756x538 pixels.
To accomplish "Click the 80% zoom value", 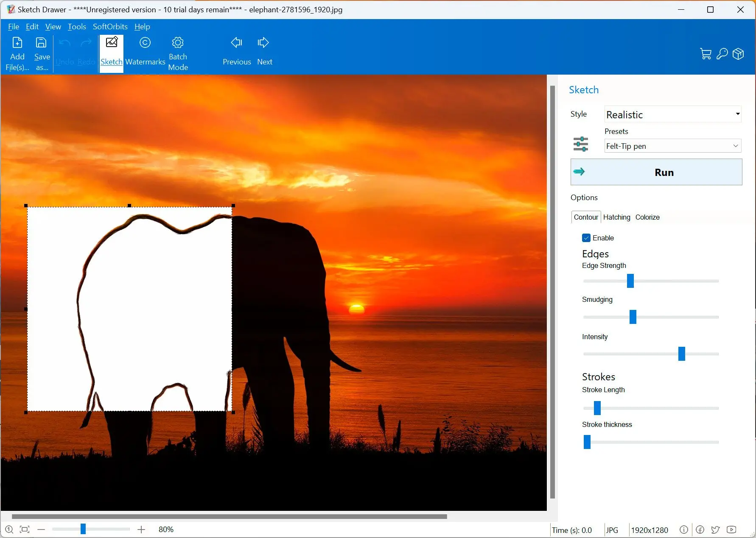I will click(x=166, y=530).
